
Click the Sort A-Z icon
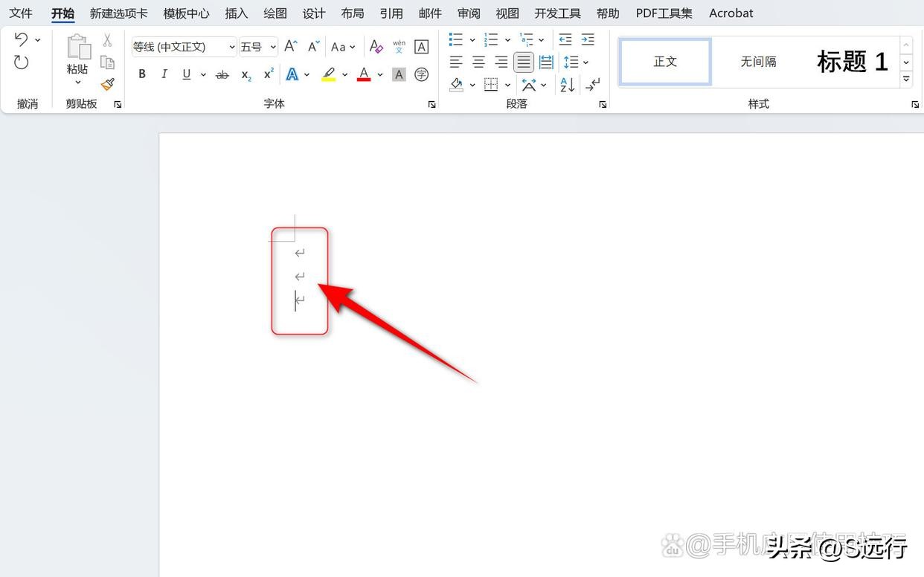[x=568, y=85]
